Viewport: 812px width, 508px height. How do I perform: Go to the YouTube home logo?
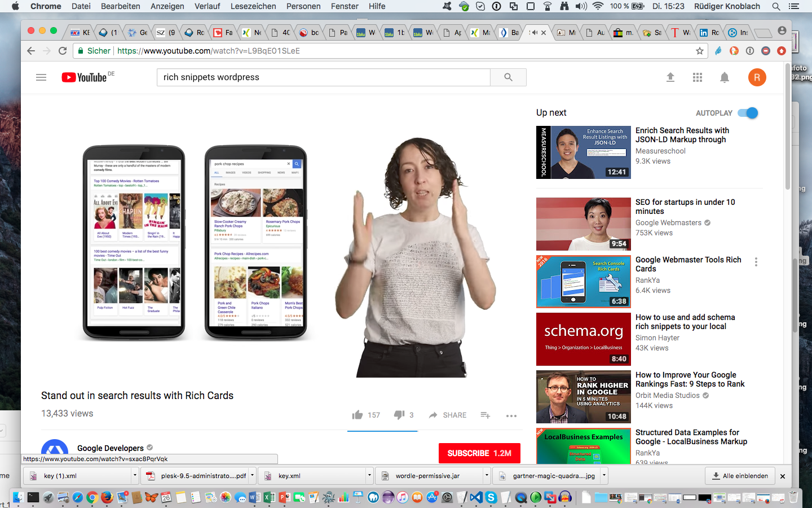84,77
